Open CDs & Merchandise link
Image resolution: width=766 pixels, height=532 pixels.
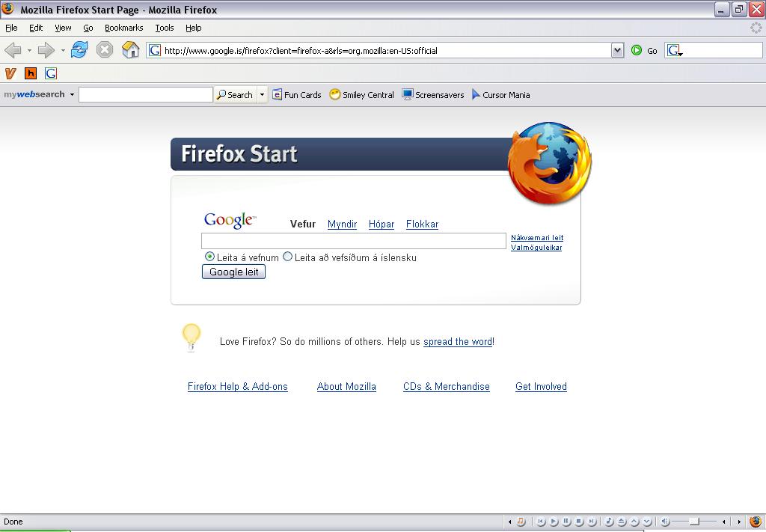[x=446, y=386]
